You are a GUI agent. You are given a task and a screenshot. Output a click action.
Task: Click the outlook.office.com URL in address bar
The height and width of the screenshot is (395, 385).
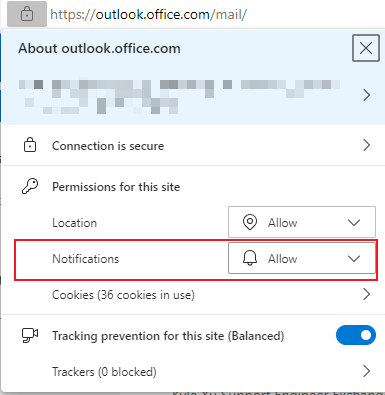[x=149, y=14]
